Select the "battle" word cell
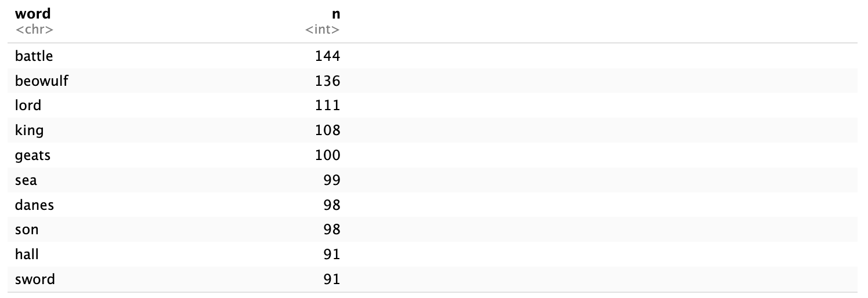This screenshot has height=298, width=868. [34, 56]
